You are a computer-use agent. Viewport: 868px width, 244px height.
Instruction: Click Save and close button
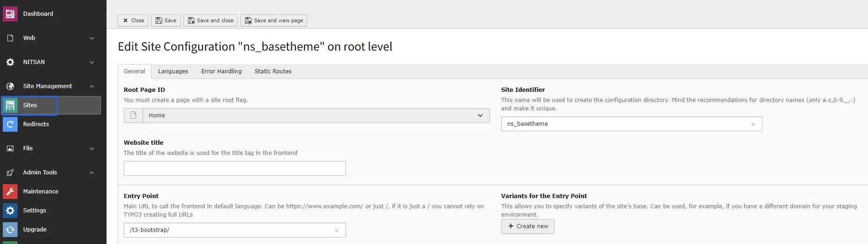[x=211, y=20]
